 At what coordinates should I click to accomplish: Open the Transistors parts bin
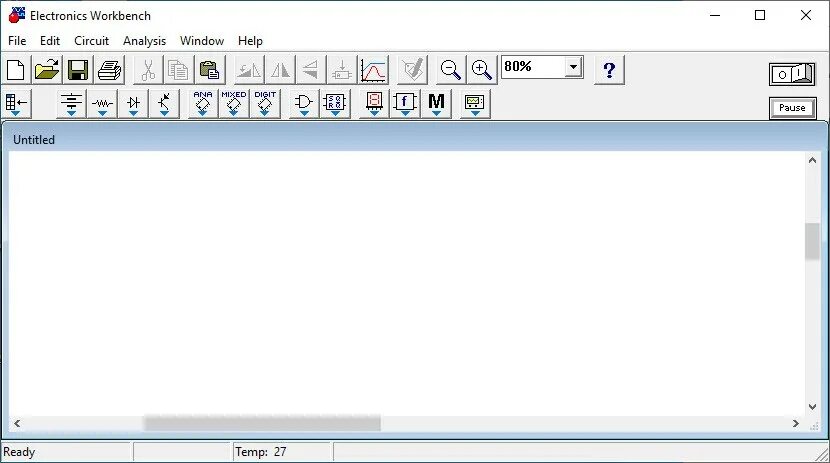[x=164, y=104]
